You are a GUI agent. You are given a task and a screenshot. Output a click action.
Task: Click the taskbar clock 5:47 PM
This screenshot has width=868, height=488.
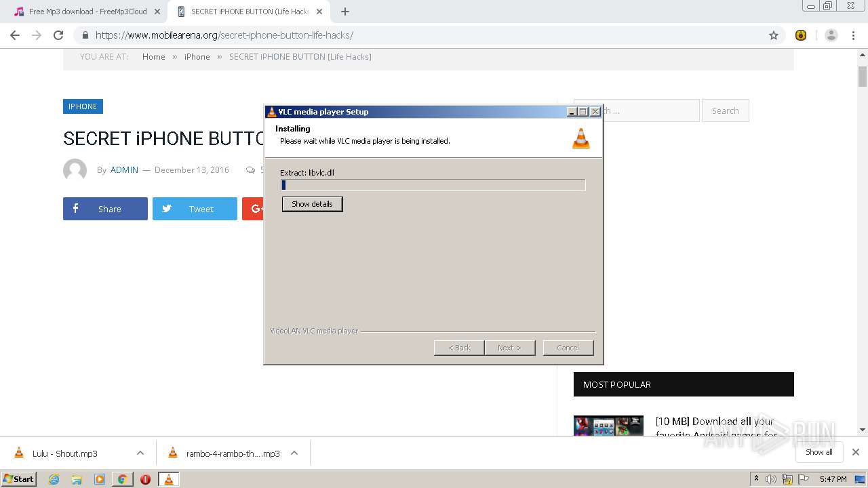833,479
